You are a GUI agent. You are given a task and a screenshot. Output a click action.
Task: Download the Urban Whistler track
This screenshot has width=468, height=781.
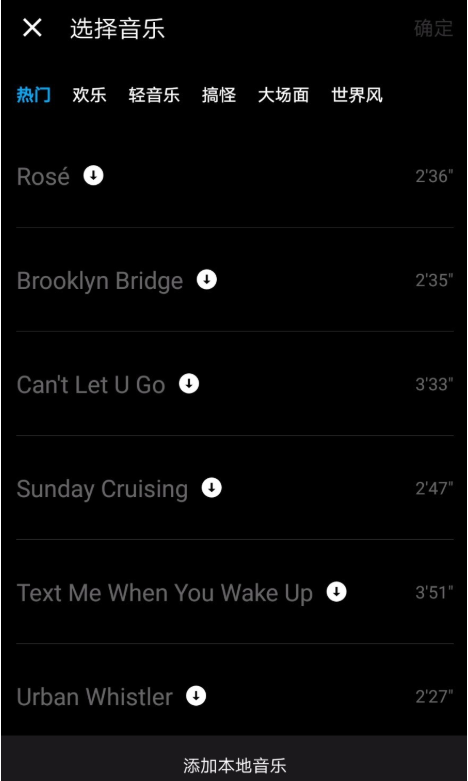pyautogui.click(x=196, y=696)
